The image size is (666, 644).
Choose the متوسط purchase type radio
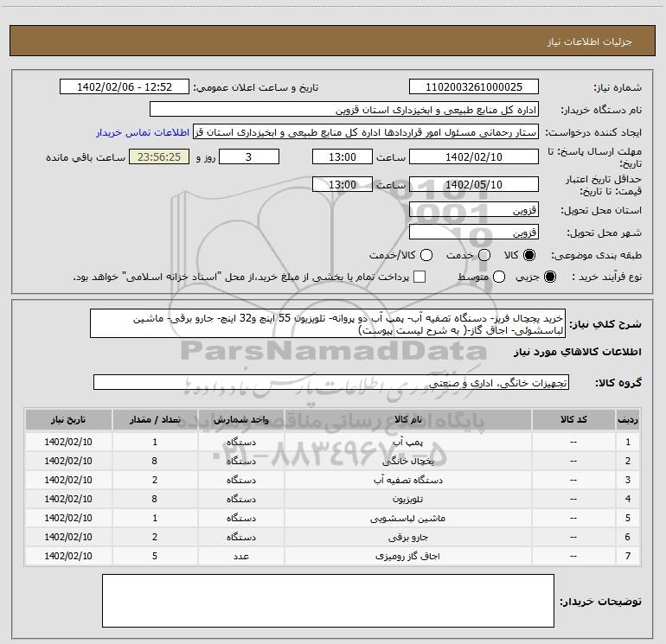click(499, 277)
